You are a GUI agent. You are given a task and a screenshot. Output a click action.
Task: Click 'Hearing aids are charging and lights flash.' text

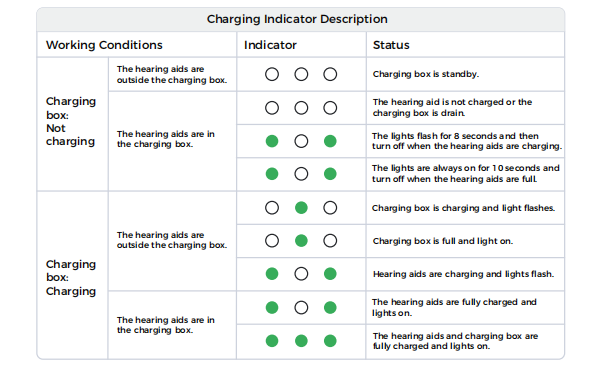[x=463, y=274]
